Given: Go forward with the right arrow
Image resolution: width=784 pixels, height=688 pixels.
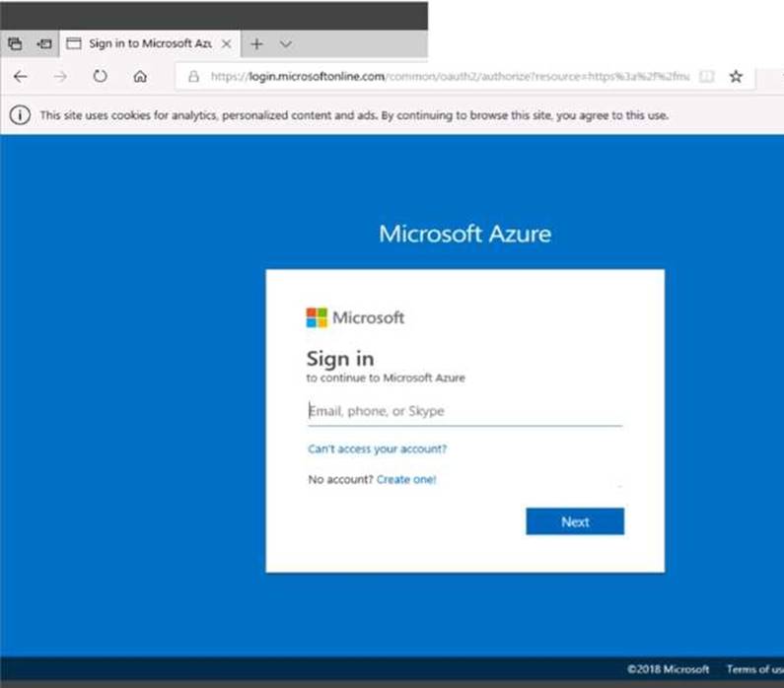Looking at the screenshot, I should [60, 77].
